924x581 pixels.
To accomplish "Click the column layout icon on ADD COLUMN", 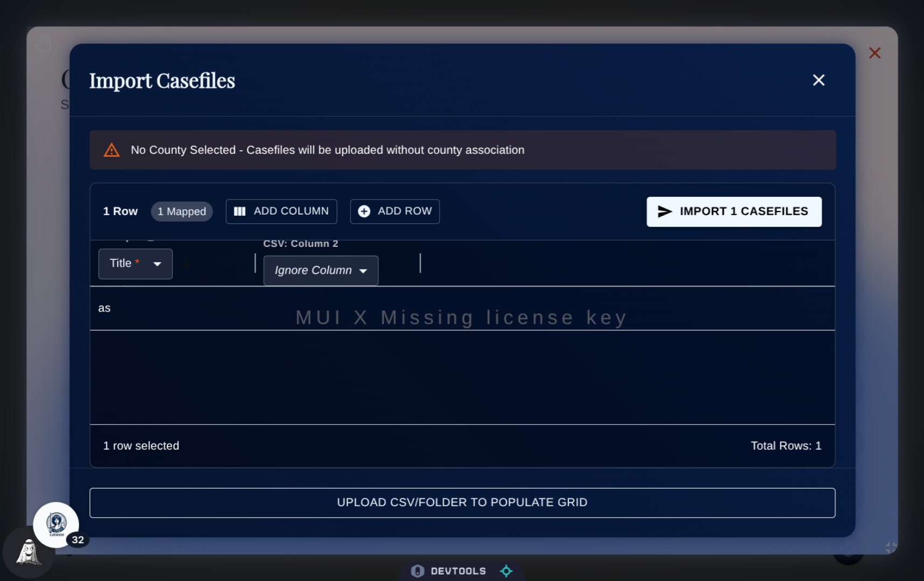I will point(240,211).
